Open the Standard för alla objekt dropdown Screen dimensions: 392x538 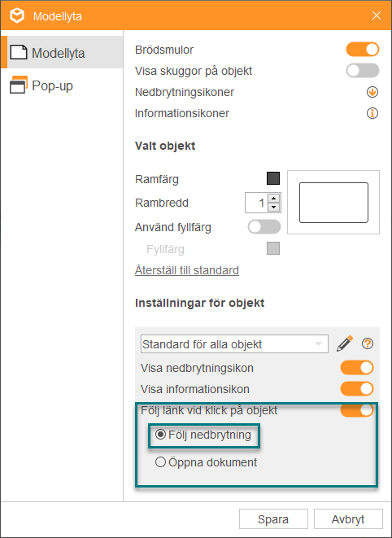(234, 343)
